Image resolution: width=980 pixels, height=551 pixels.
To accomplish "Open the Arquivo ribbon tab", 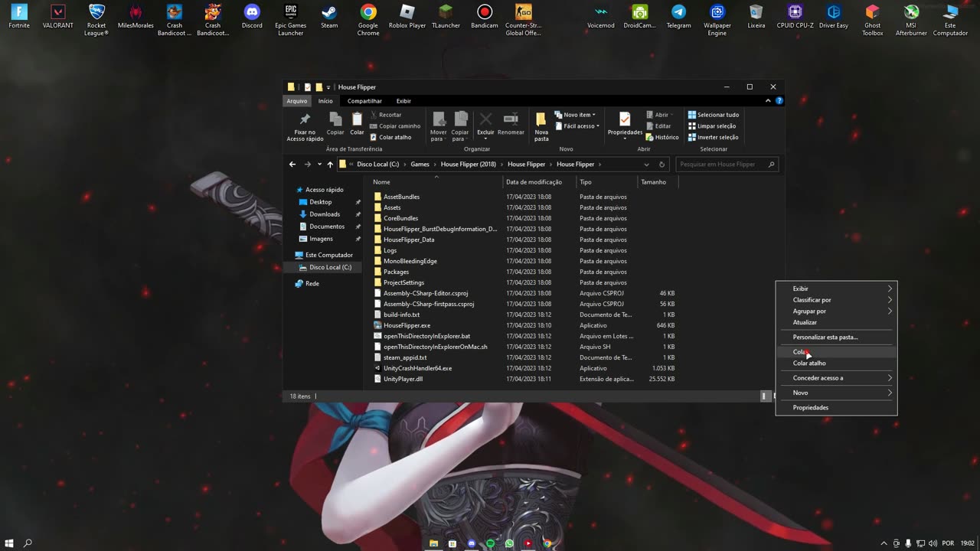I will tap(297, 101).
